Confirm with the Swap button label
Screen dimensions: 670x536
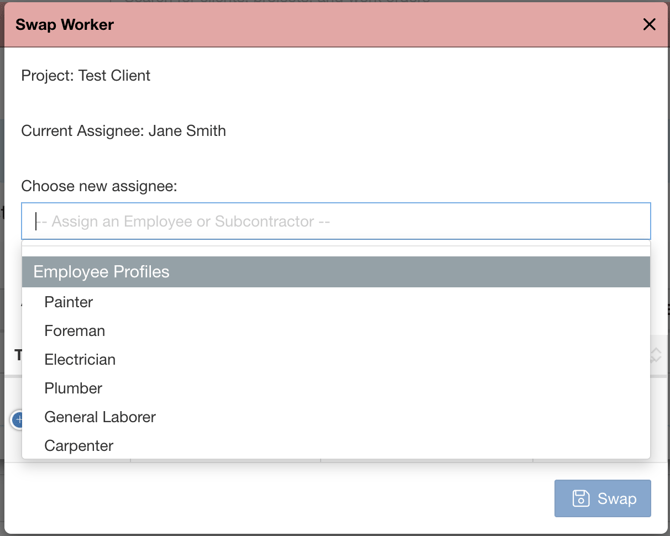pos(617,498)
